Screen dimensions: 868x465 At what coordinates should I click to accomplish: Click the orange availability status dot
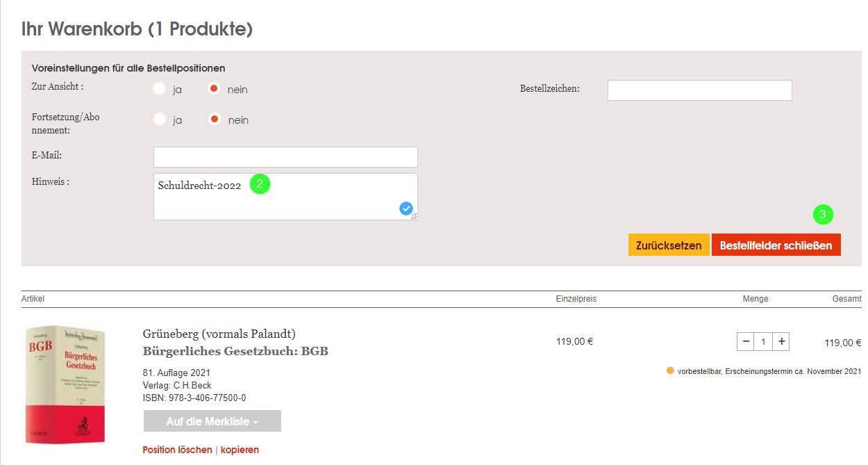tap(670, 371)
